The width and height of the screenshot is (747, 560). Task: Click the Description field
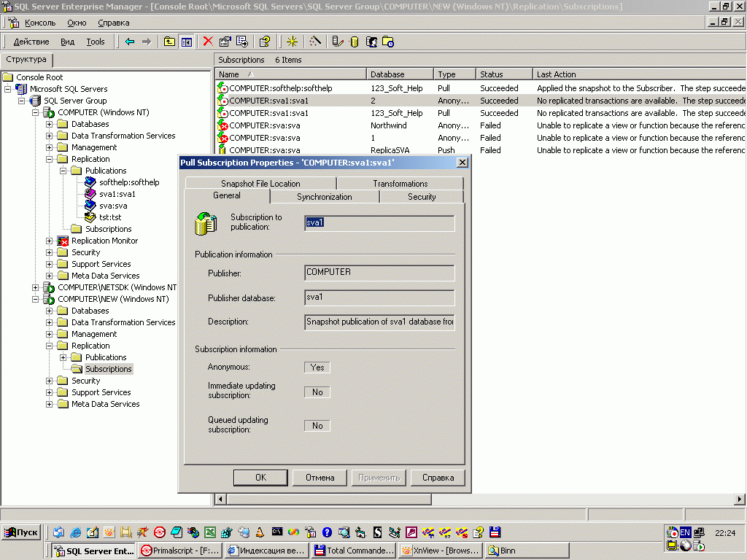pyautogui.click(x=379, y=322)
